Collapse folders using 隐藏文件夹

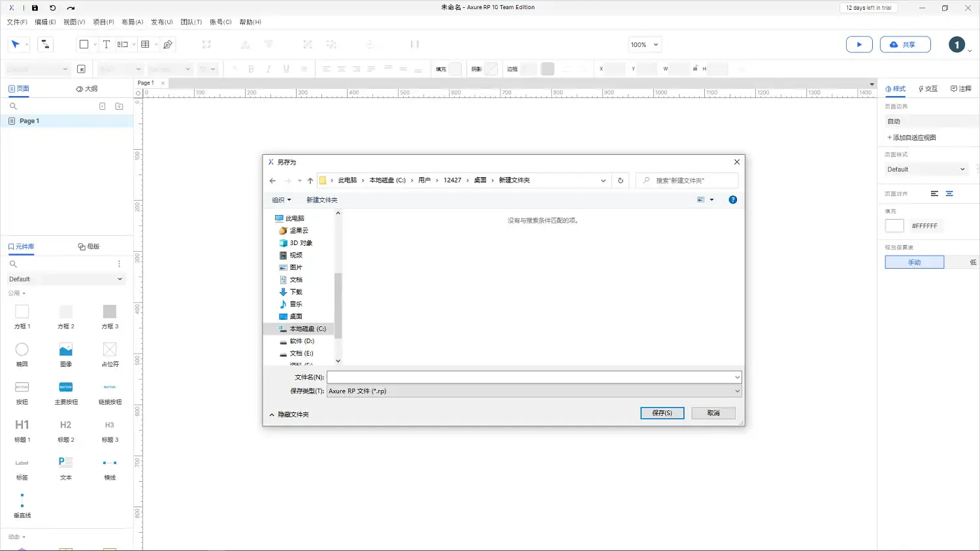[289, 414]
